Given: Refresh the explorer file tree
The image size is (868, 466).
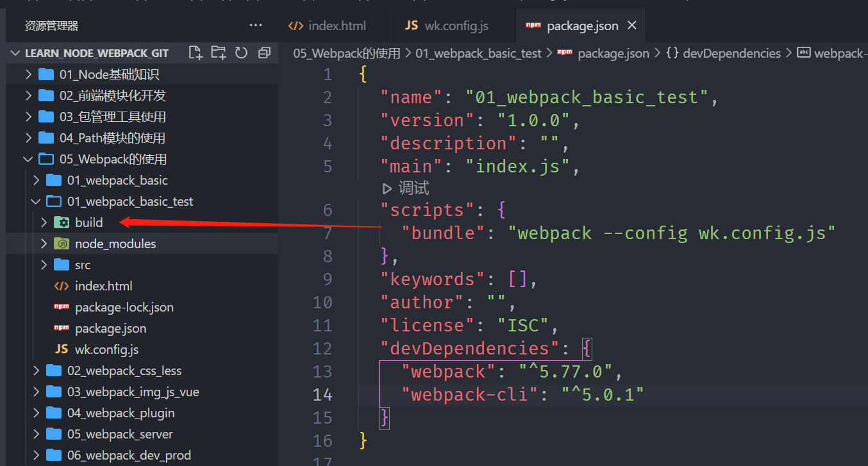Looking at the screenshot, I should tap(241, 53).
